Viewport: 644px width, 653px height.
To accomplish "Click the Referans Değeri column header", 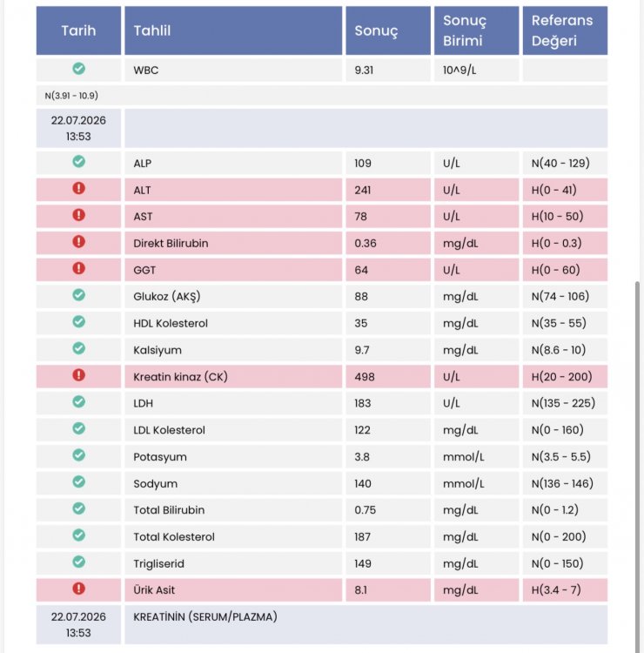I will 565,30.
